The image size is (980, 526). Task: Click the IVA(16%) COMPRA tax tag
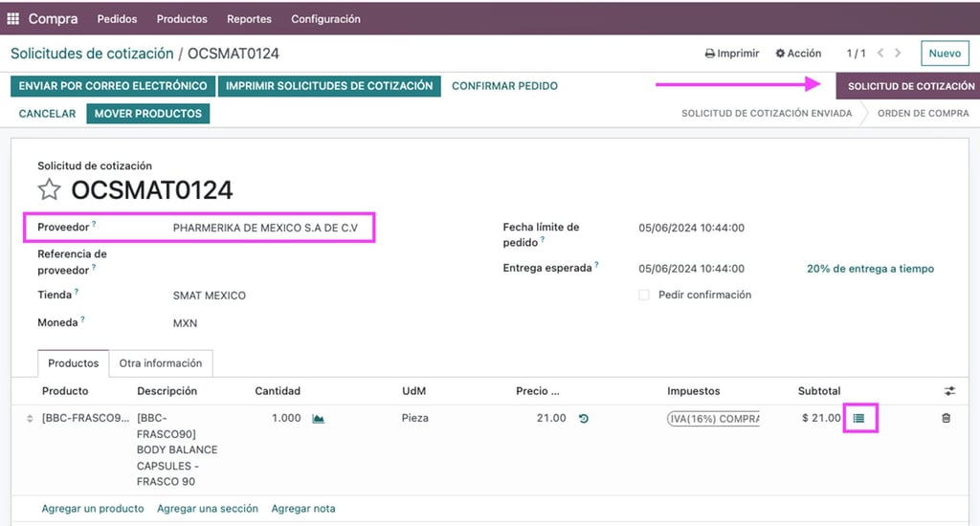click(713, 419)
